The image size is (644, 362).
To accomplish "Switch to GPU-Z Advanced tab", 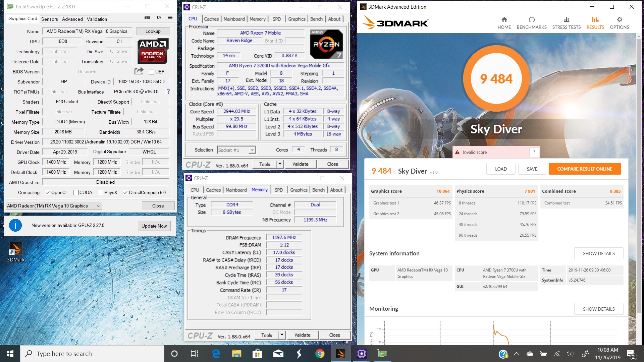I will (72, 19).
